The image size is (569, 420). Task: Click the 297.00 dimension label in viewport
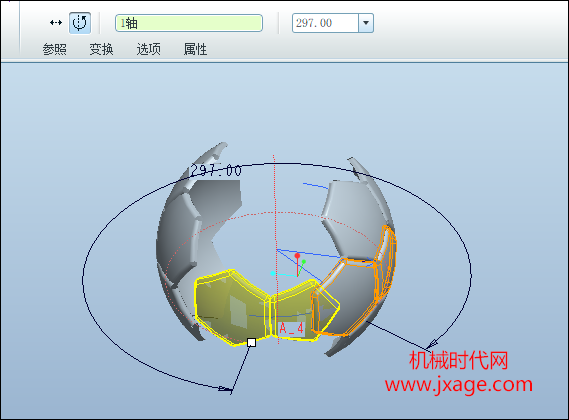(216, 170)
